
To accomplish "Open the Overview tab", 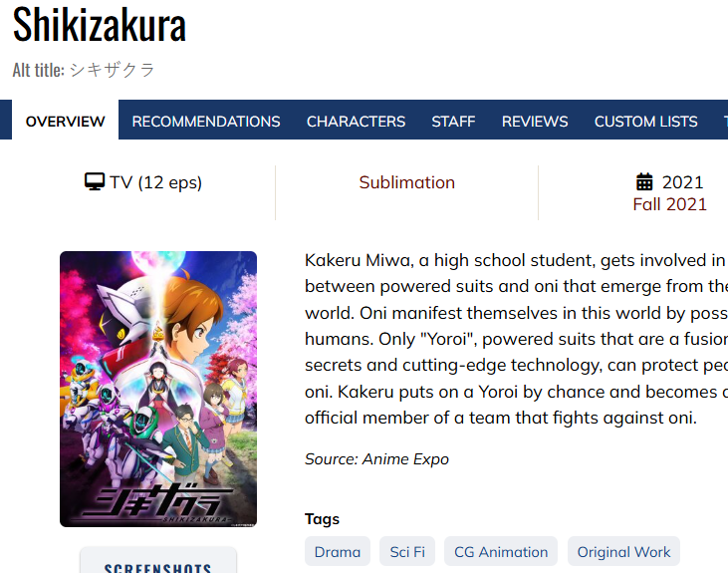I will (x=65, y=121).
